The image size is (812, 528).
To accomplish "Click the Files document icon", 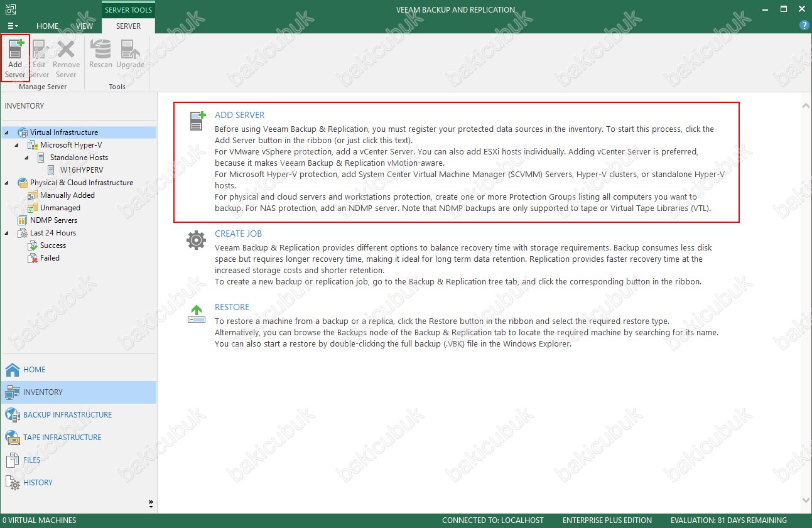I will coord(13,460).
